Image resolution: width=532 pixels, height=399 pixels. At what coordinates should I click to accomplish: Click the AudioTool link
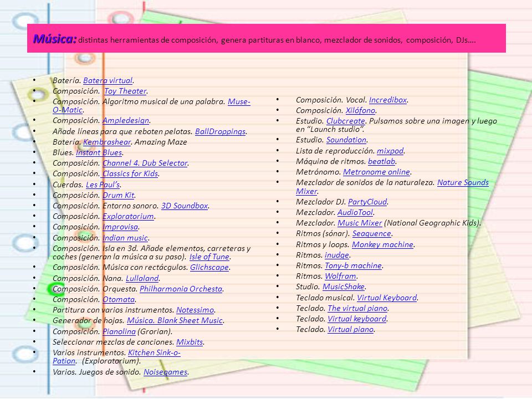[355, 212]
